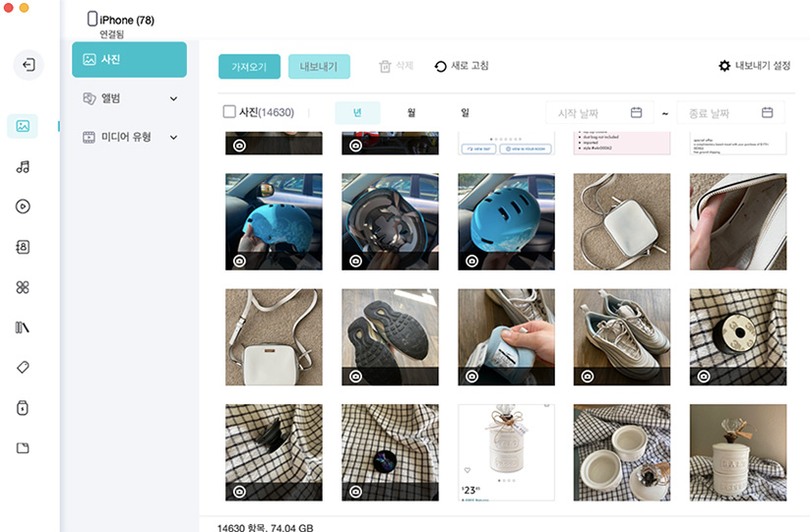Toggle the 사진(14630) select-all checkbox

[x=229, y=112]
